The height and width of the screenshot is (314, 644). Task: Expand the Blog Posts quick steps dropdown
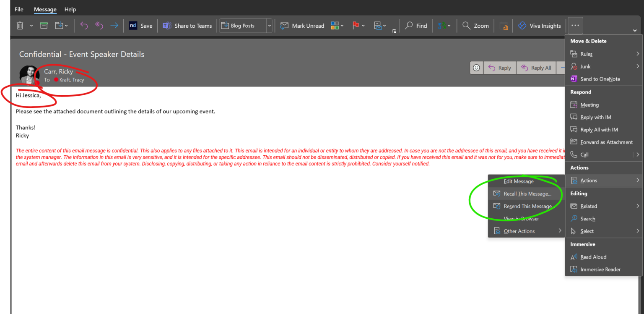tap(270, 26)
